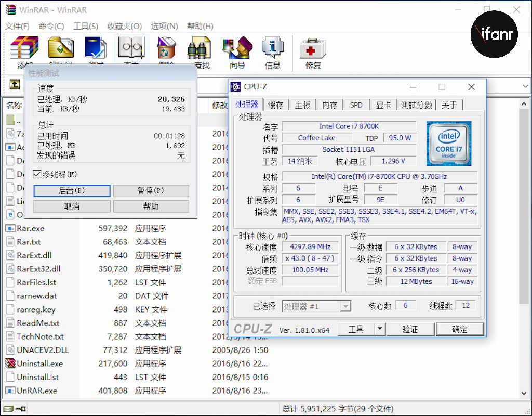The height and width of the screenshot is (416, 532).
Task: Select the UnRAR.exe file in list
Action: click(36, 391)
